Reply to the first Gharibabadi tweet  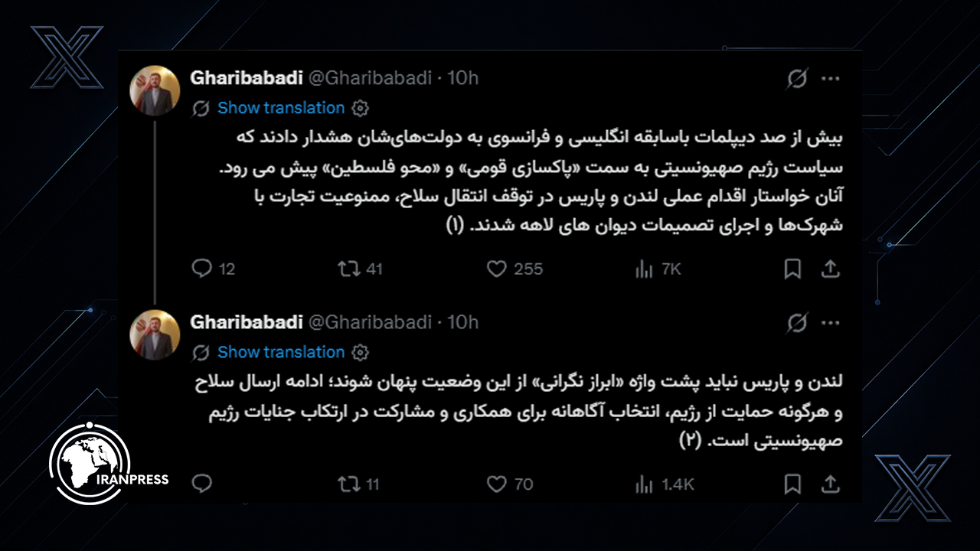click(201, 269)
